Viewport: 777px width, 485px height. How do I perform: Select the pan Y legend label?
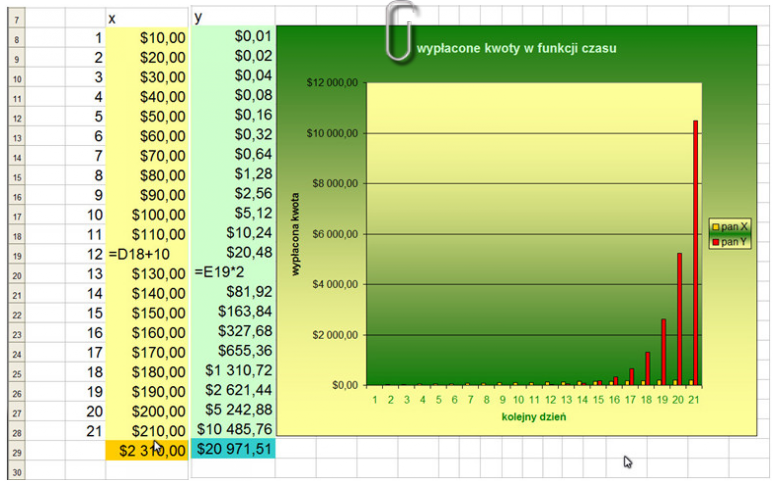pos(735,242)
